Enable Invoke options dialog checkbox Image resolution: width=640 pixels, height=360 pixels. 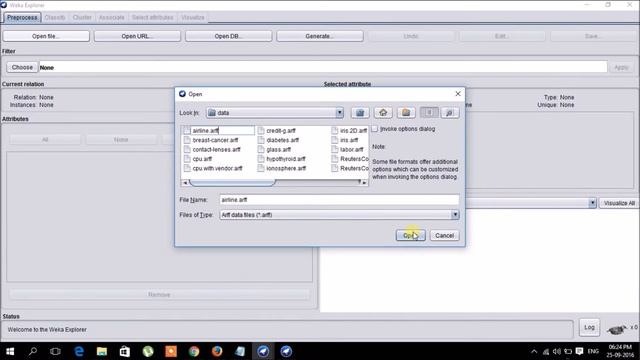click(375, 129)
